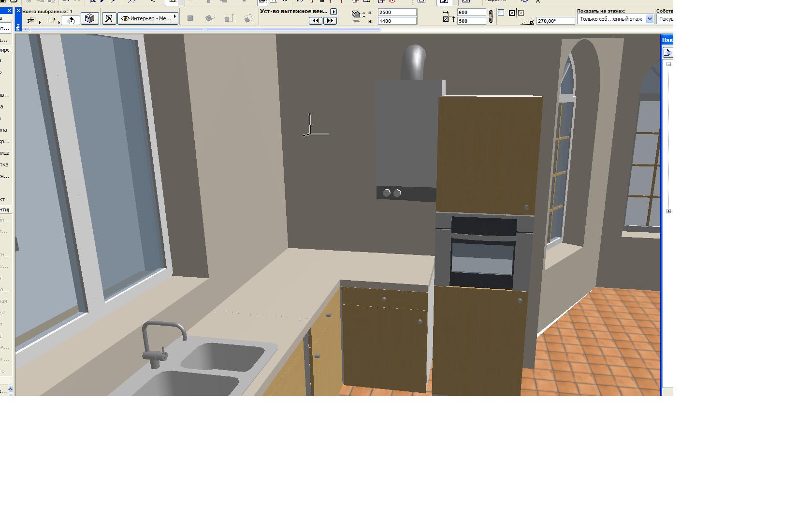Click the rotation angle field 270,00°
This screenshot has height=508, width=812.
click(x=555, y=21)
